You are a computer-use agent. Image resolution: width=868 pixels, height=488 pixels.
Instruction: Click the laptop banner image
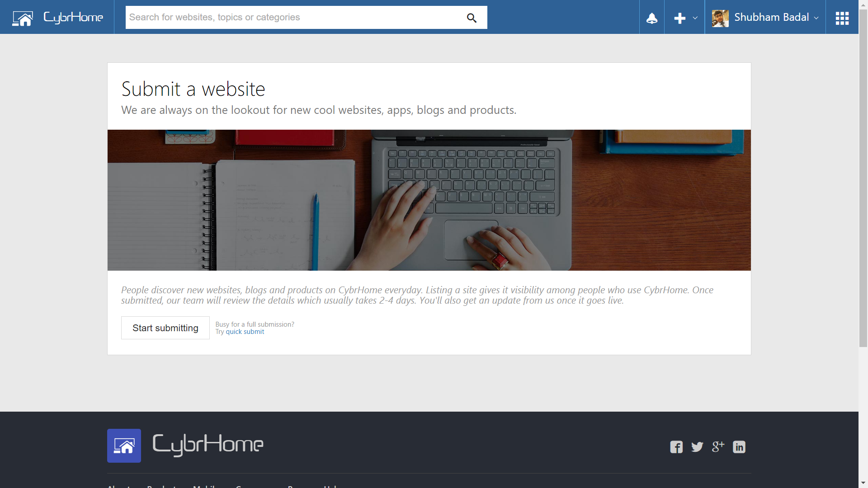pyautogui.click(x=429, y=200)
